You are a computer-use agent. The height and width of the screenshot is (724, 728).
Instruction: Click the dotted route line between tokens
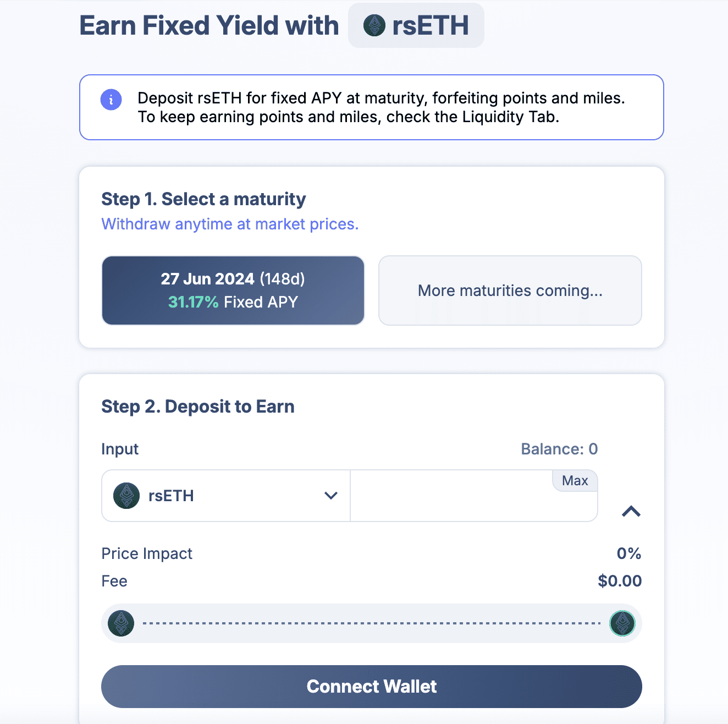(x=372, y=623)
